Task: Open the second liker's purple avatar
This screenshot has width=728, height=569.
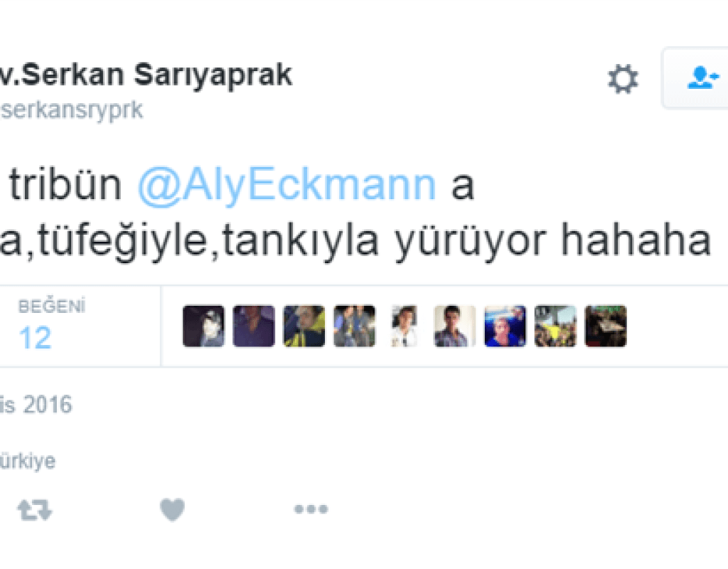Action: coord(254,326)
